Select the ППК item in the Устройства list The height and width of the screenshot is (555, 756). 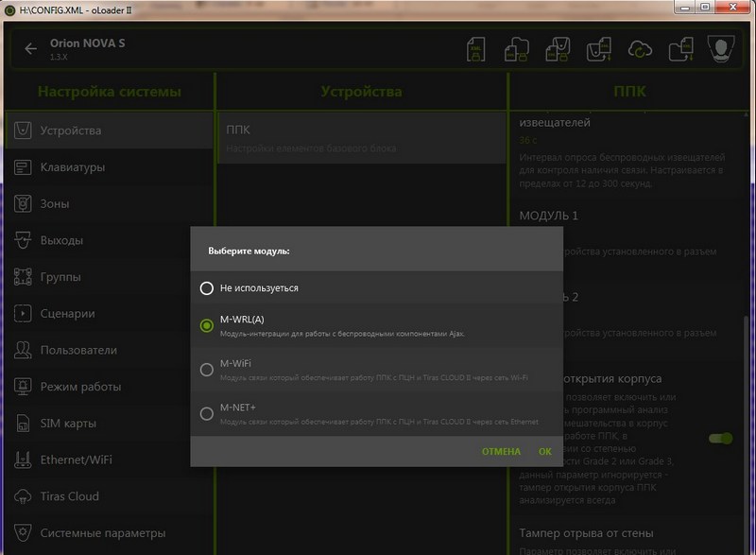(362, 138)
